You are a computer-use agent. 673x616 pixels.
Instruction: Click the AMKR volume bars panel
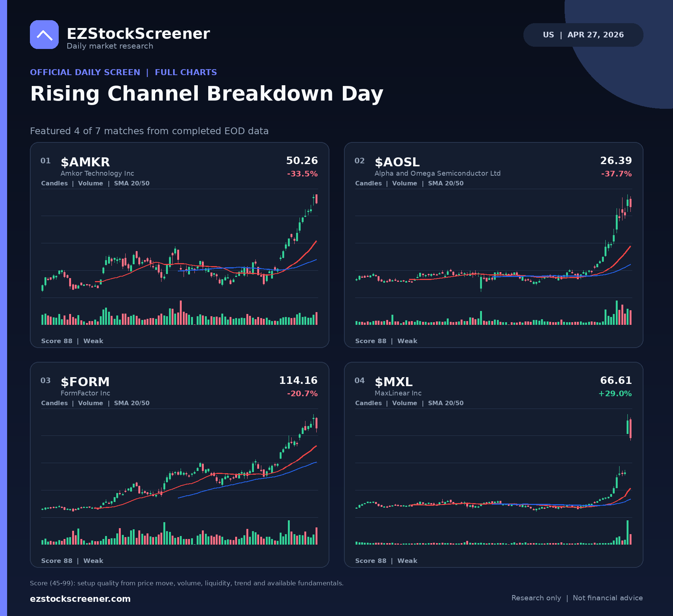coord(179,312)
